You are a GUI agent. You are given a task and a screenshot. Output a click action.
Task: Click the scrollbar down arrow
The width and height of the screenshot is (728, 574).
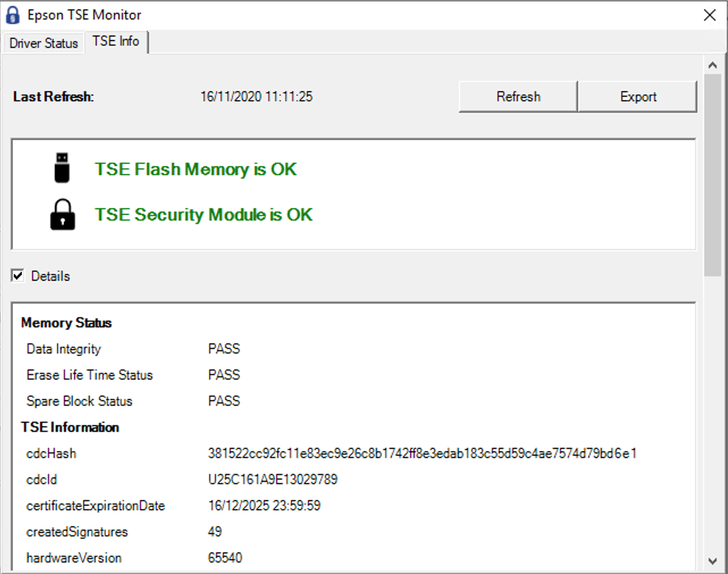pos(713,561)
